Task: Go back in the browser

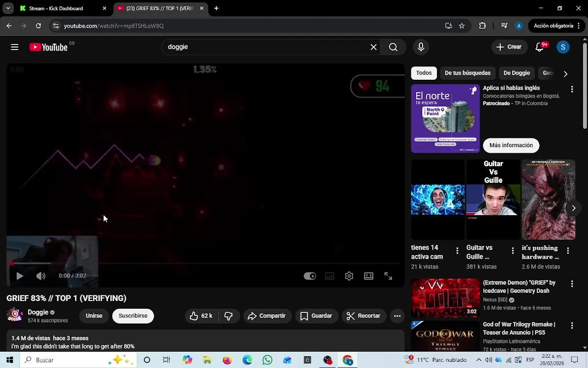Action: 9,26
